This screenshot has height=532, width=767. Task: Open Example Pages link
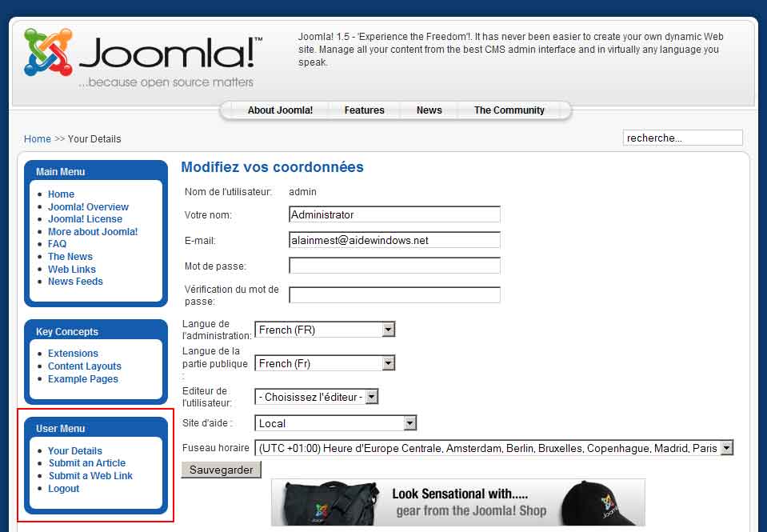(x=83, y=379)
